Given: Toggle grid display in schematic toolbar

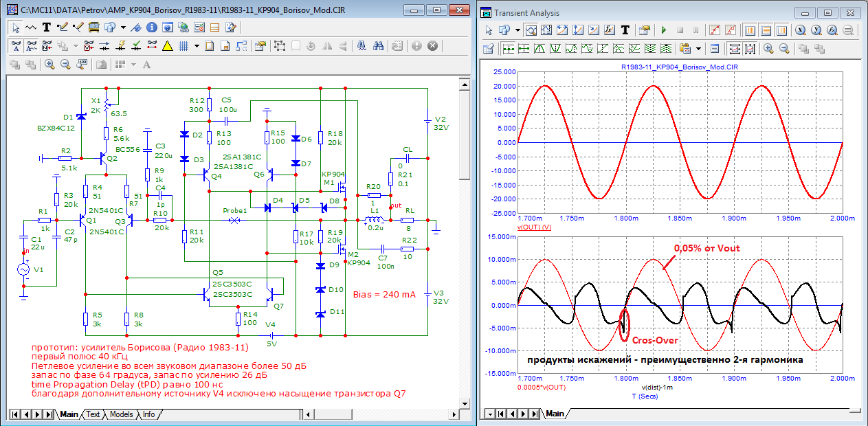Looking at the screenshot, I should click(x=183, y=46).
